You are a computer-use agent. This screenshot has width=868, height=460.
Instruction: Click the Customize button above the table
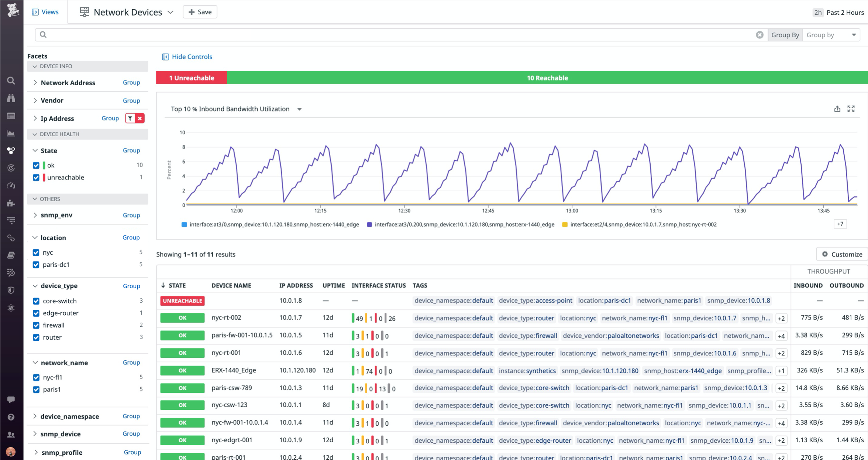[x=842, y=254]
